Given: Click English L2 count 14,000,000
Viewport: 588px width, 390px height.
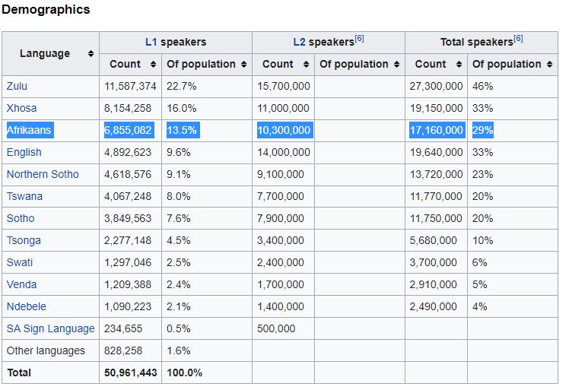Looking at the screenshot, I should pos(284,153).
